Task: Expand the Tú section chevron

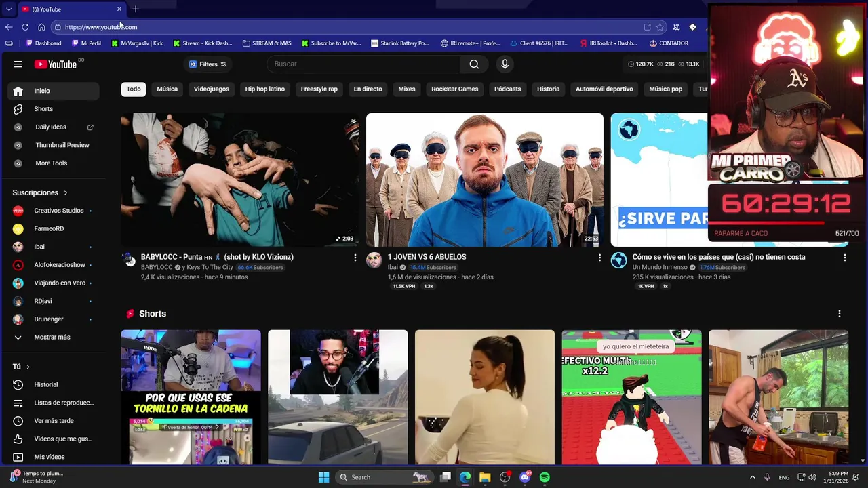Action: pos(28,367)
